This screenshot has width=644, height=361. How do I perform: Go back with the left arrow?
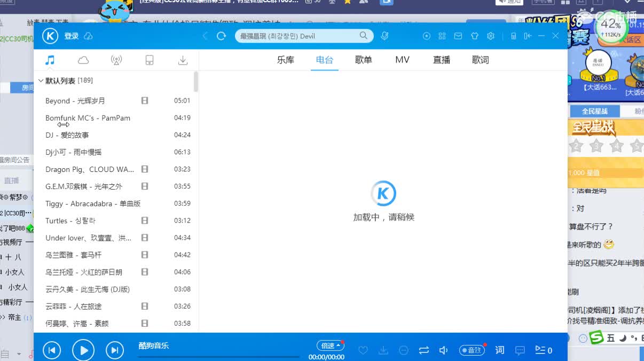[206, 36]
